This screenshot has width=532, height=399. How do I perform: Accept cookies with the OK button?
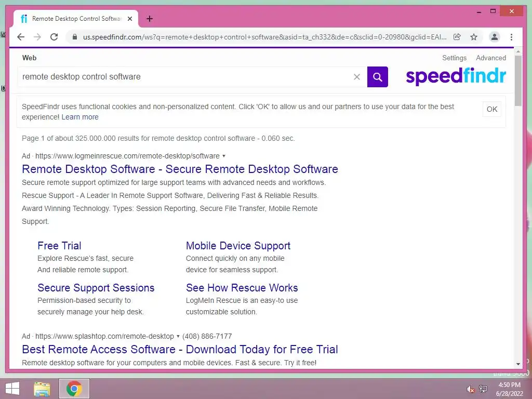tap(491, 109)
